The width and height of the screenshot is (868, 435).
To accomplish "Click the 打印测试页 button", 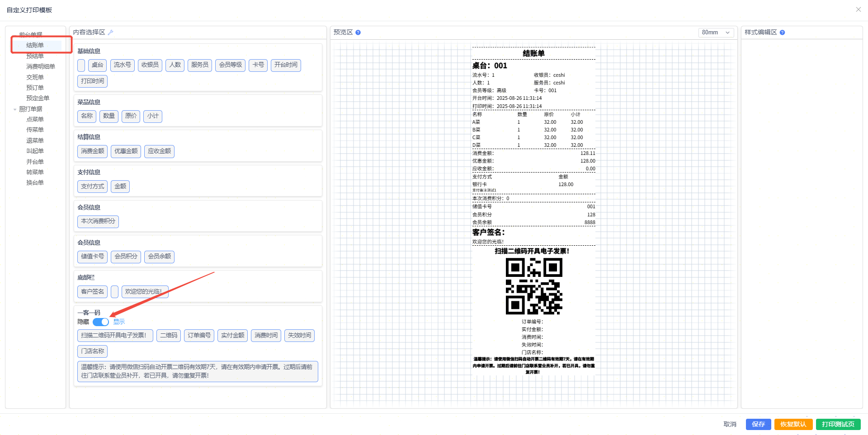I will click(838, 425).
